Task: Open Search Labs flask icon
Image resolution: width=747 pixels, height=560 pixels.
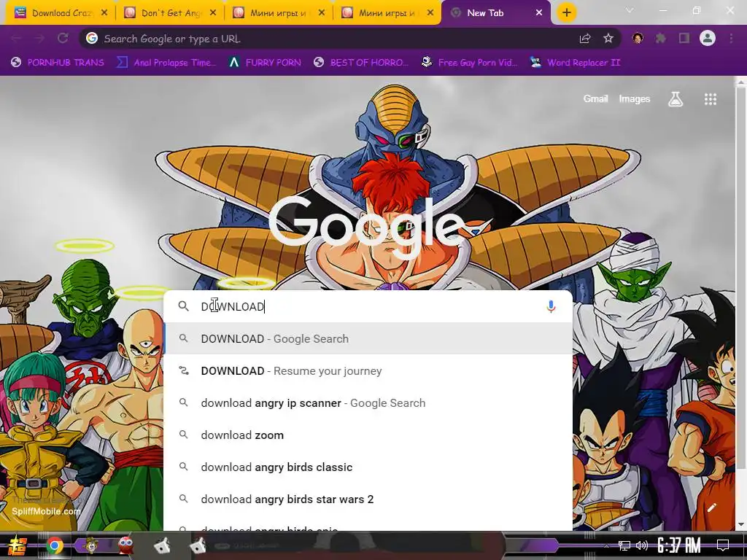Action: pos(676,98)
